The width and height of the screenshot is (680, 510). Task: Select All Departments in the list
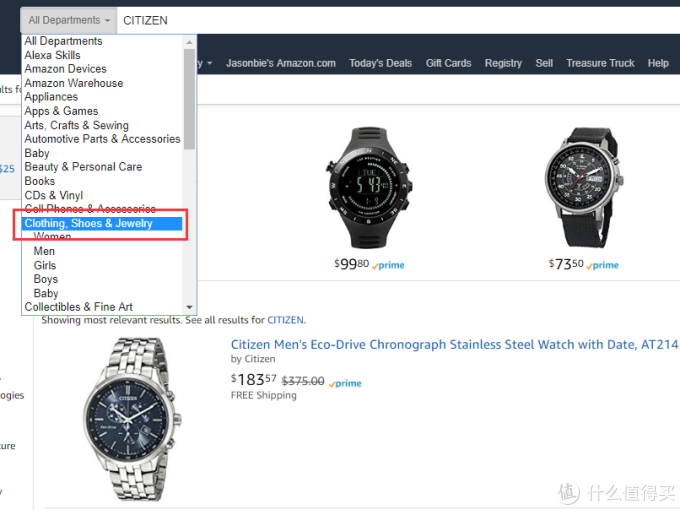click(x=63, y=41)
